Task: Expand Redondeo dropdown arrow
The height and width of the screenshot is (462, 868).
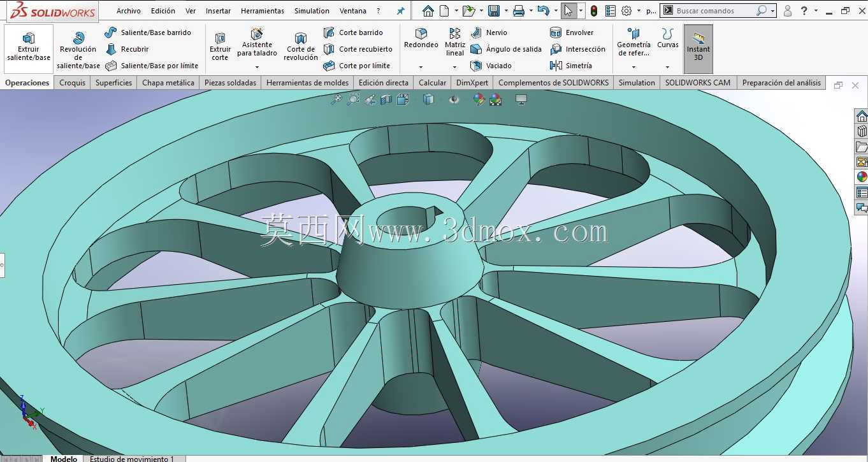Action: (421, 67)
